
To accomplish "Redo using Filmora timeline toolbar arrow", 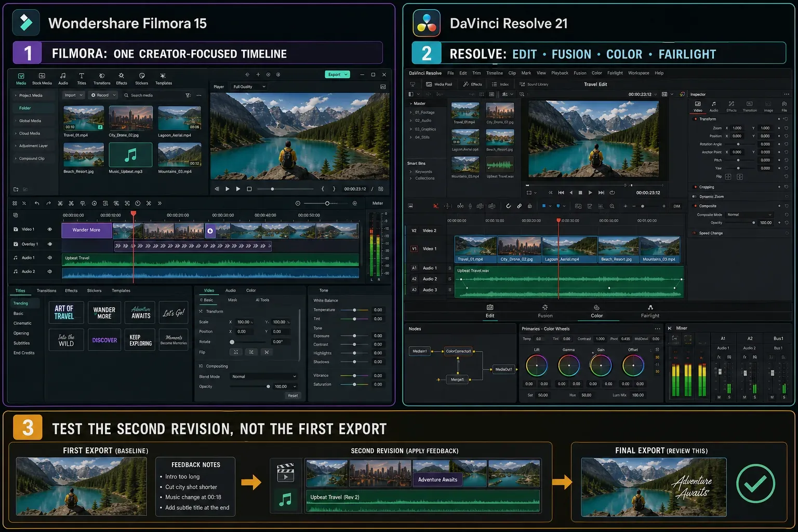I will 48,203.
